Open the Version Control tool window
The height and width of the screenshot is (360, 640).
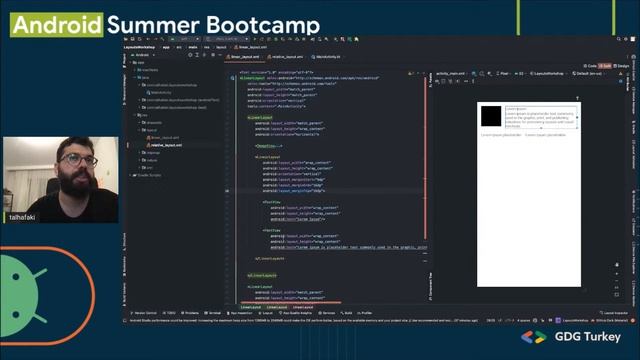tap(143, 313)
